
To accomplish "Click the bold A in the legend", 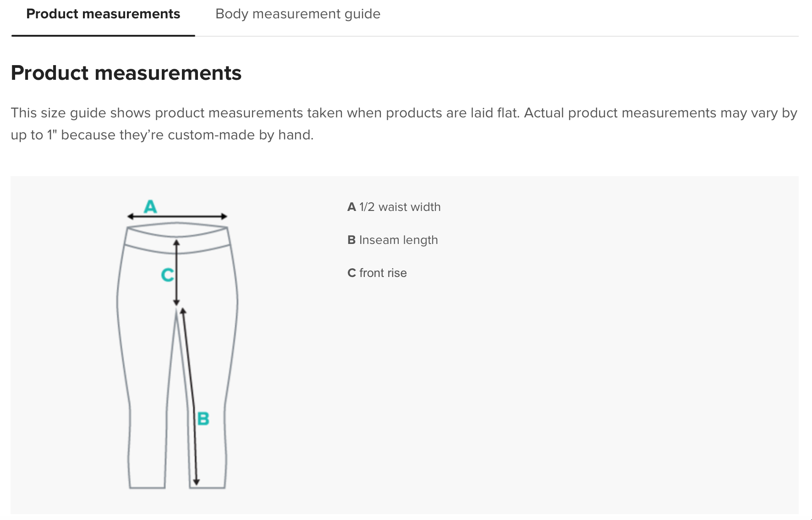I will coord(351,207).
